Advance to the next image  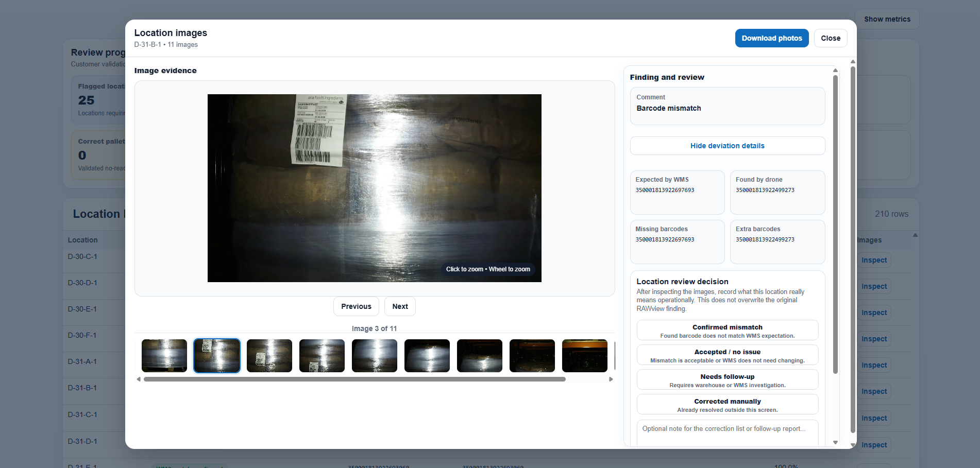coord(400,306)
